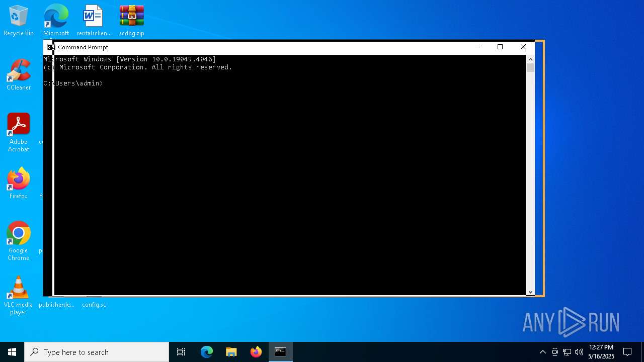Image resolution: width=644 pixels, height=362 pixels.
Task: Launch Firefox from the taskbar
Action: pos(256,352)
